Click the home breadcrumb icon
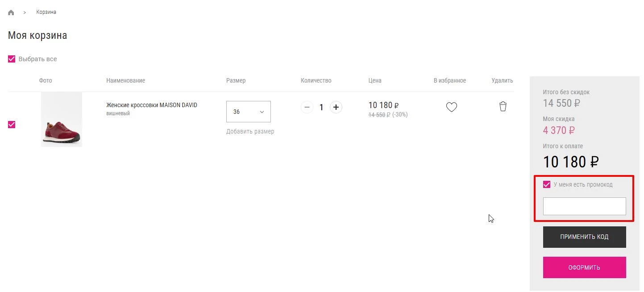This screenshot has width=644, height=292. click(x=11, y=13)
